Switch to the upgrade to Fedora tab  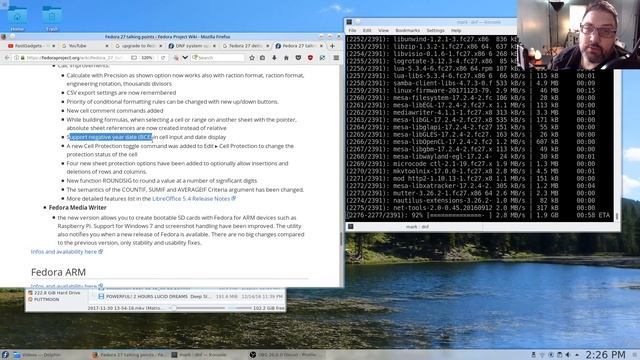138,46
